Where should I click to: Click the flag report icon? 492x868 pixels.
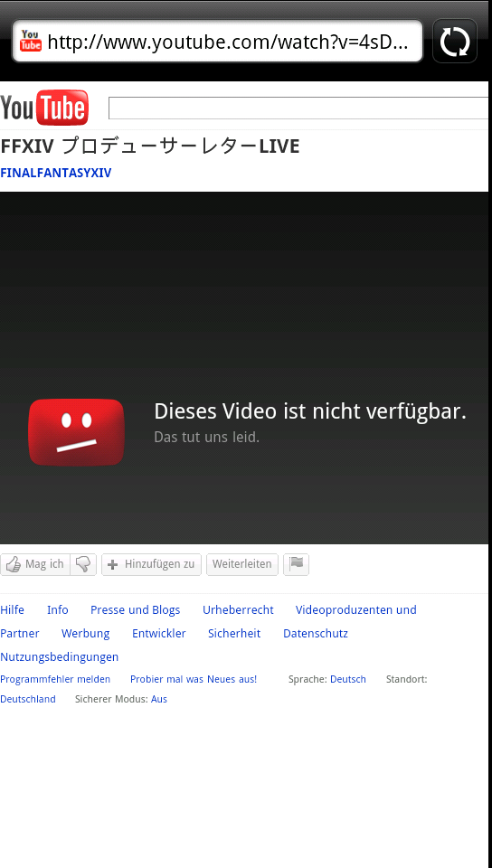coord(296,564)
